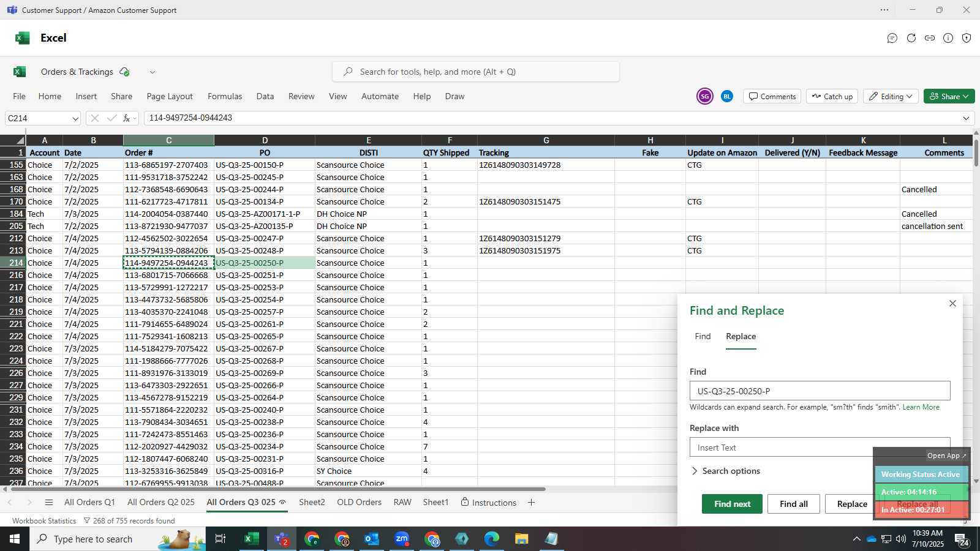Open the About this tab info icon
The width and height of the screenshot is (980, 551).
948,38
